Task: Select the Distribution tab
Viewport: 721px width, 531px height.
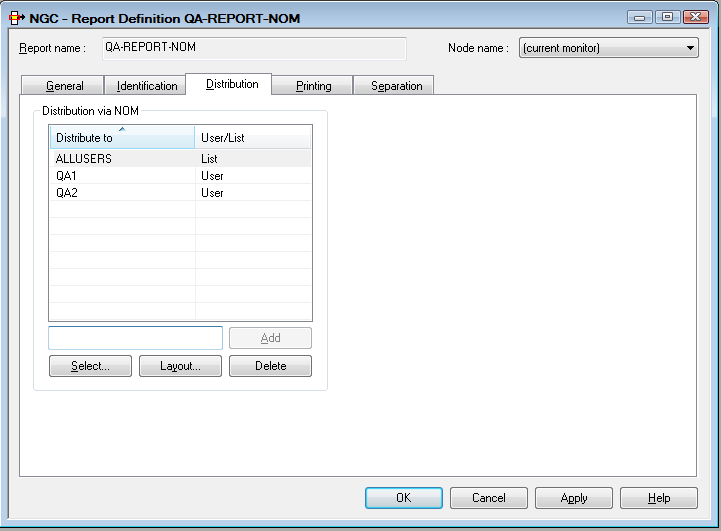Action: 229,84
